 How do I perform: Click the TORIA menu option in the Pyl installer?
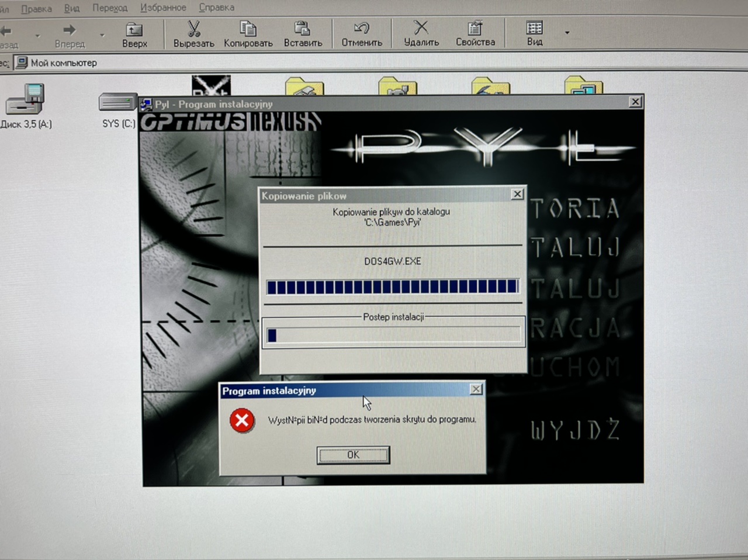point(575,209)
